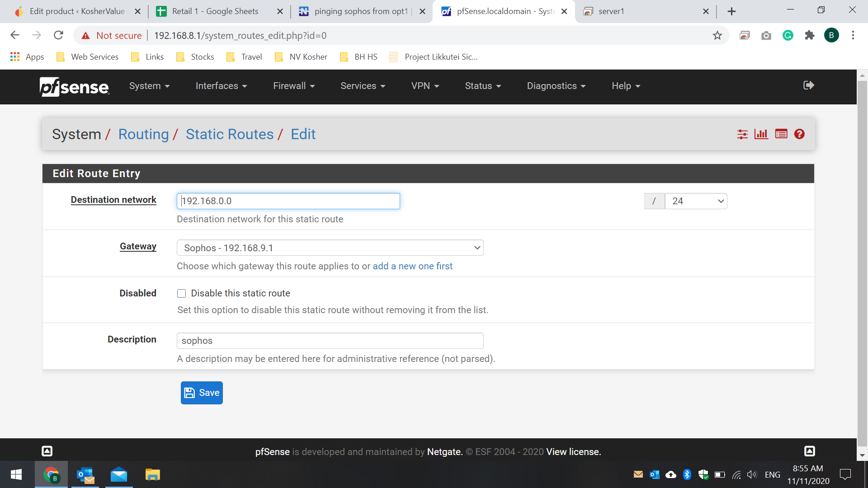
Task: Open Project Likkutei Sic bookmark
Action: click(x=433, y=57)
